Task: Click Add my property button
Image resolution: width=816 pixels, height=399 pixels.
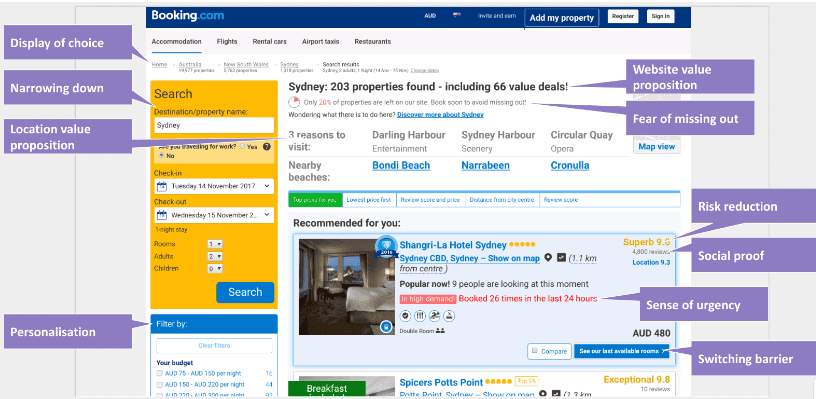Action: pyautogui.click(x=562, y=18)
